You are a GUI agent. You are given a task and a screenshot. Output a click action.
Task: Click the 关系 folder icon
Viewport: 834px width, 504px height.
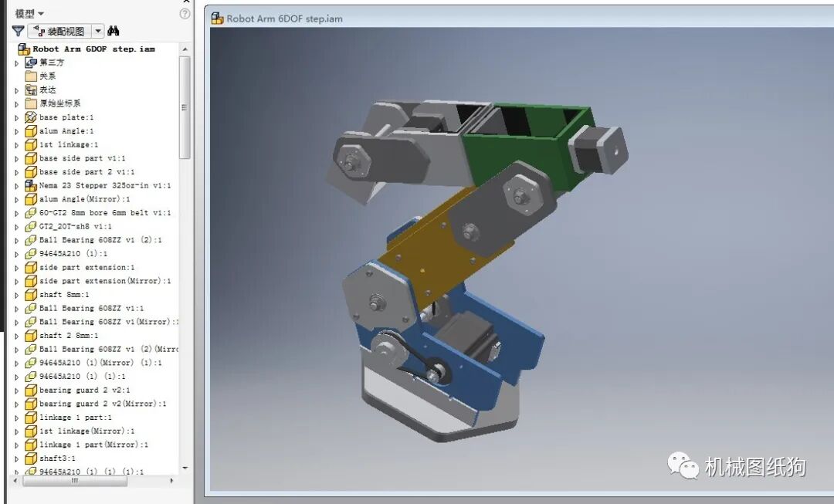click(31, 76)
